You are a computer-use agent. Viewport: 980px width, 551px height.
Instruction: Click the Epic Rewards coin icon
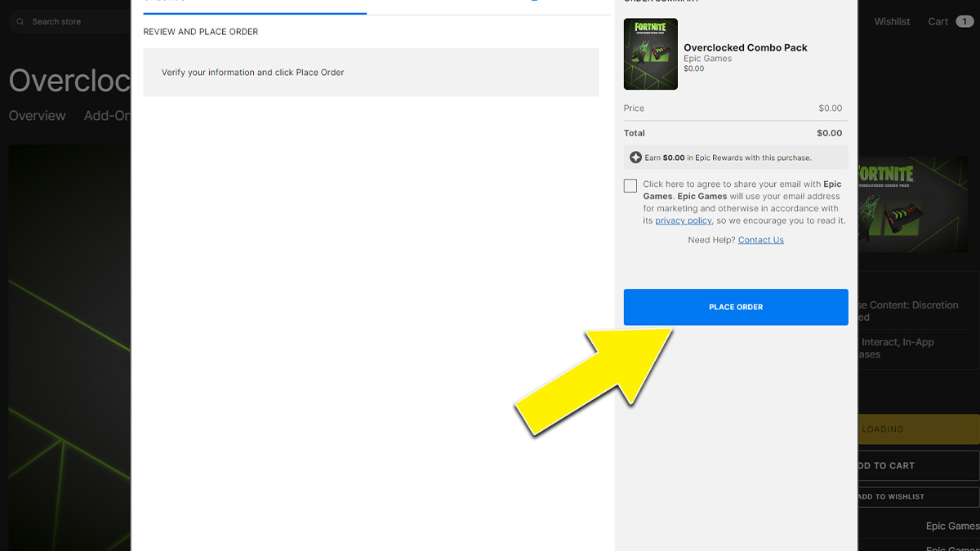click(x=635, y=158)
